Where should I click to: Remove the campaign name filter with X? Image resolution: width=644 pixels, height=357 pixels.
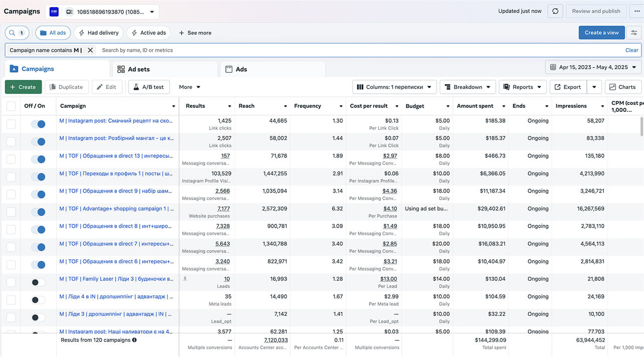point(90,50)
